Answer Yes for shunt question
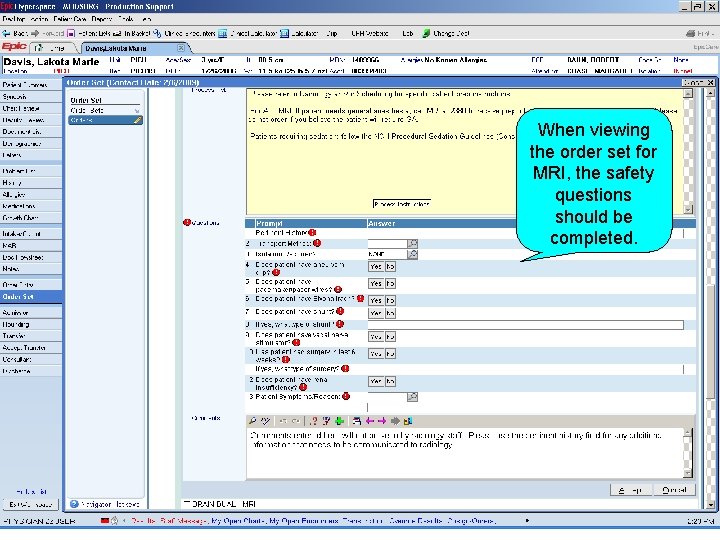Screen dimensions: 720x540 point(376,313)
